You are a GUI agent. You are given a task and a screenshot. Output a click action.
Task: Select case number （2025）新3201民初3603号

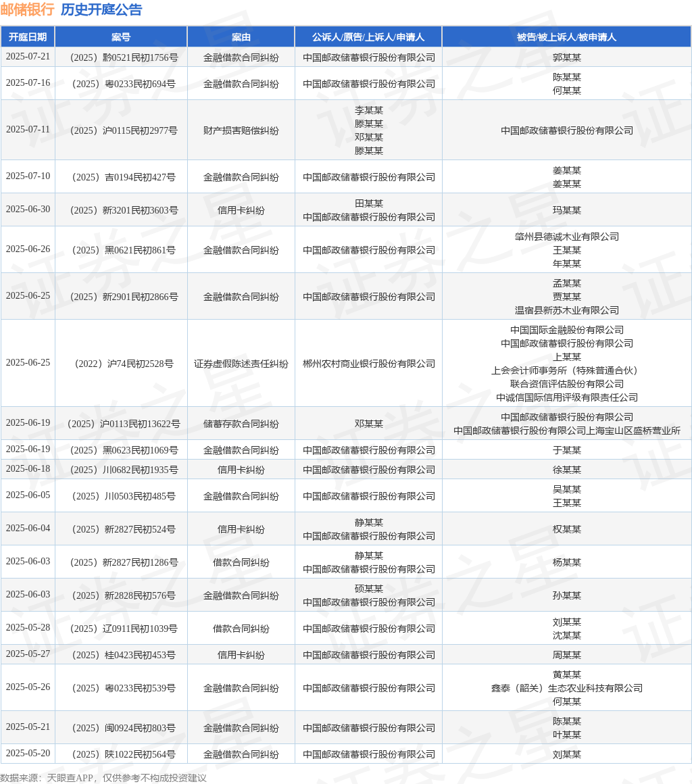[124, 210]
